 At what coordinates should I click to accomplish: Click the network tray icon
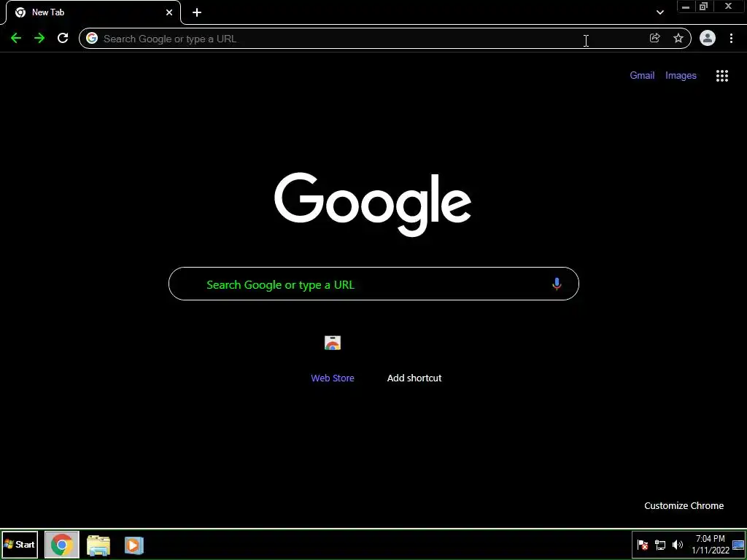point(660,545)
